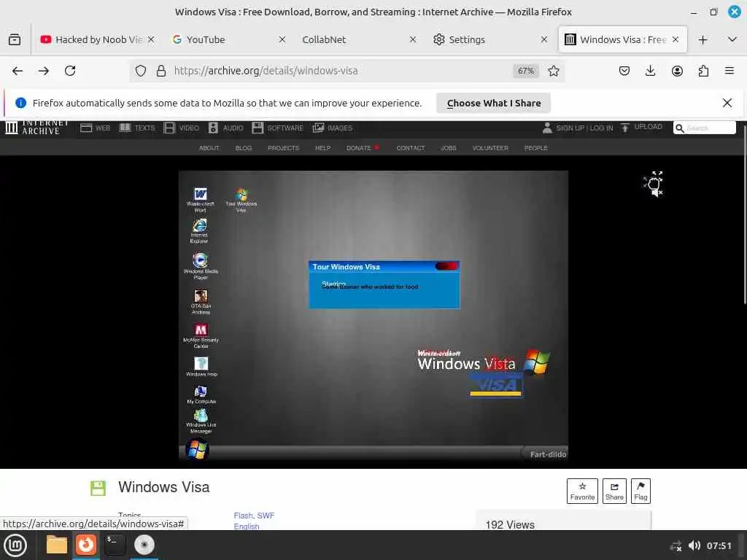Open the VOLUNTEER link
Screen dimensions: 747x560
point(490,148)
